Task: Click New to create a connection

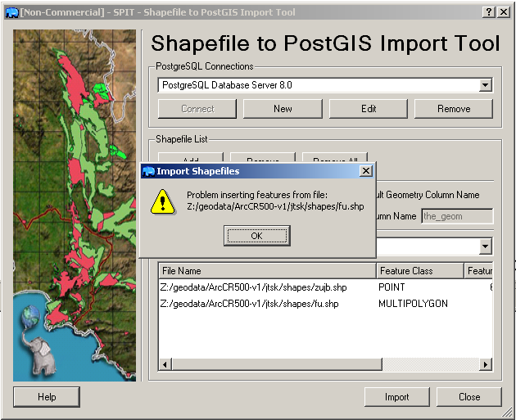Action: click(x=283, y=109)
